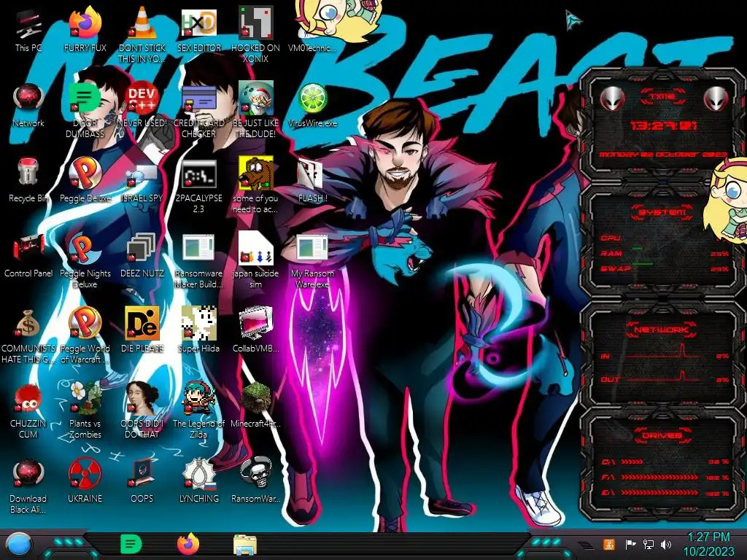Click the F:\ drive usage bar
Image resolution: width=747 pixels, height=560 pixels.
tap(665, 477)
